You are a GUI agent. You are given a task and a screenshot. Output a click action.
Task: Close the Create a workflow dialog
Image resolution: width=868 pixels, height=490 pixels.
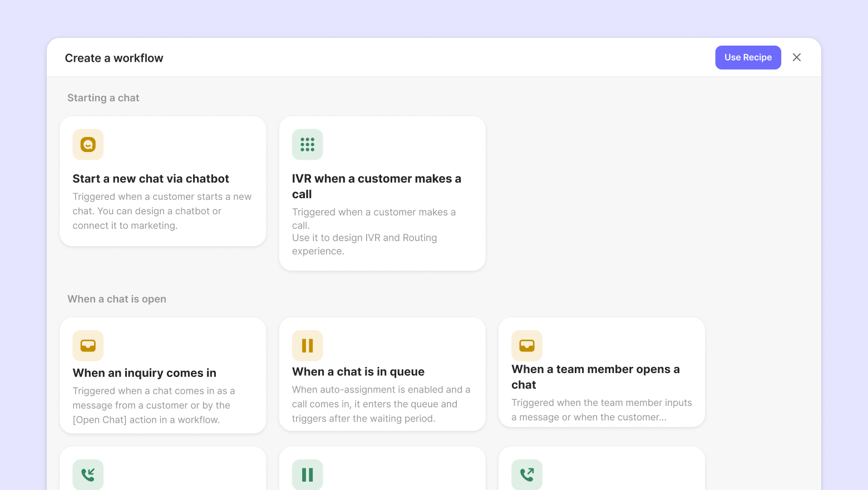coord(797,57)
